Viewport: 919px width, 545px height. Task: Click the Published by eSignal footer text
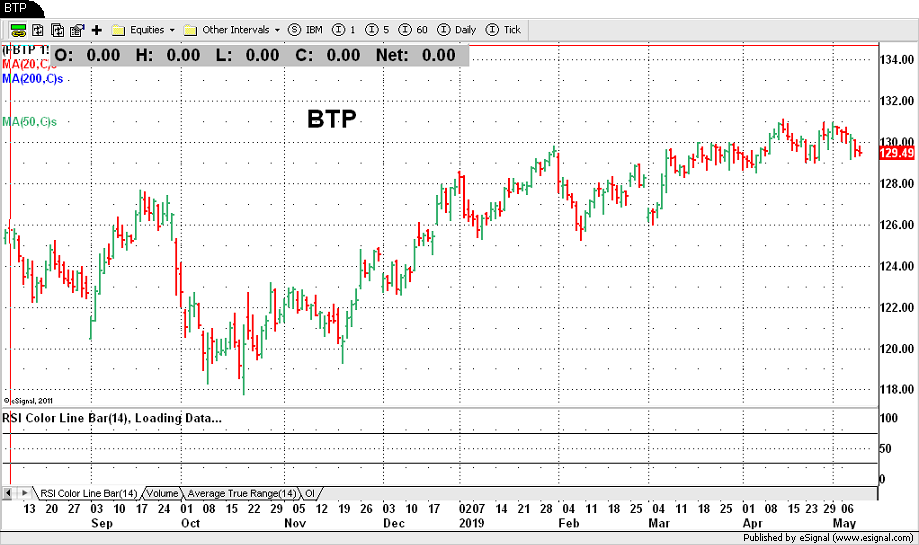(x=828, y=537)
